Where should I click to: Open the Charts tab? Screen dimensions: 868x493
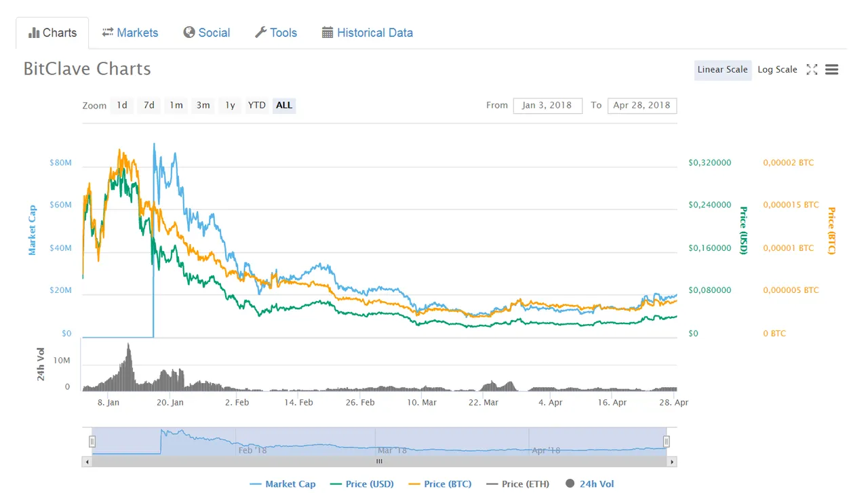(53, 33)
